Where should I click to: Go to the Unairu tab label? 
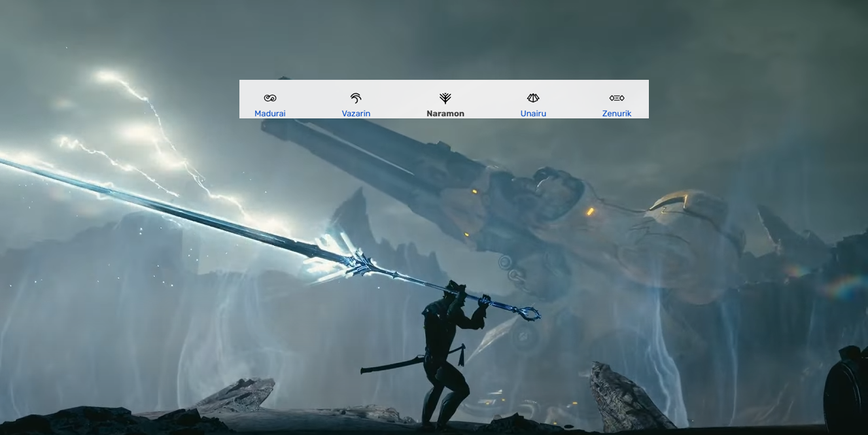coord(533,113)
